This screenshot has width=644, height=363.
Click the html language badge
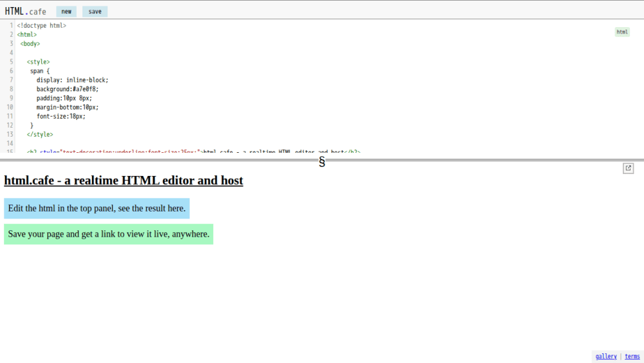point(622,32)
